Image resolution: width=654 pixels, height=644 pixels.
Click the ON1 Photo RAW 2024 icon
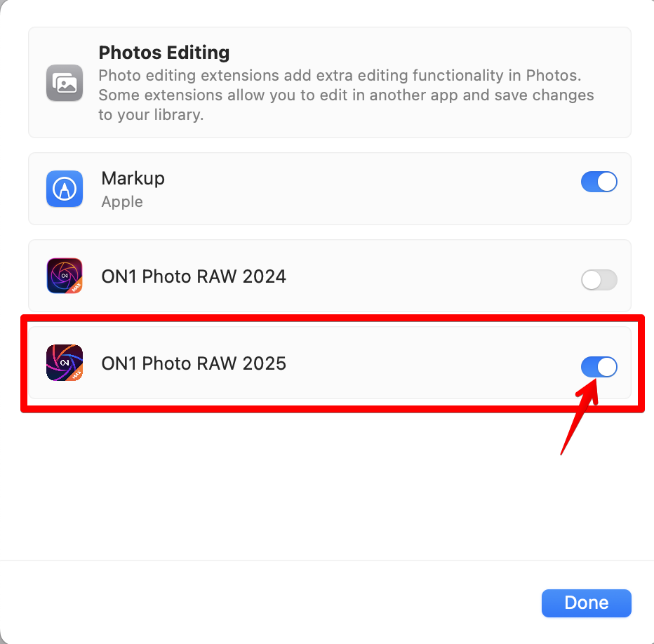(65, 276)
